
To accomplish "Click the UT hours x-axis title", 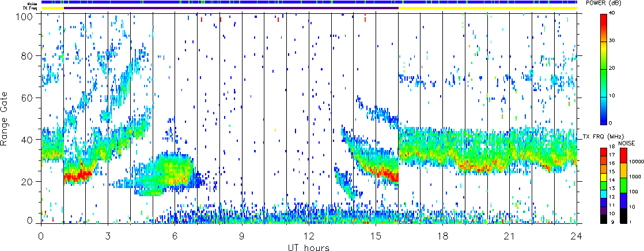I will [308, 247].
